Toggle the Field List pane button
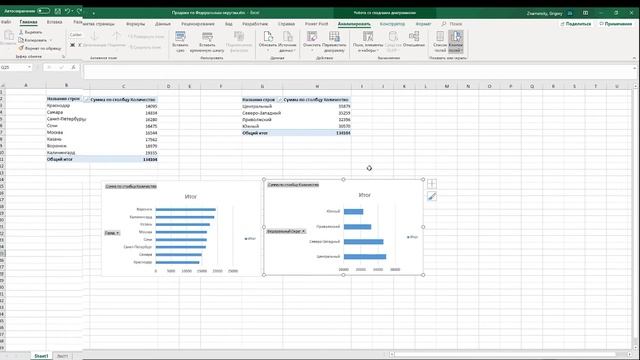The image size is (640, 360). [x=440, y=41]
